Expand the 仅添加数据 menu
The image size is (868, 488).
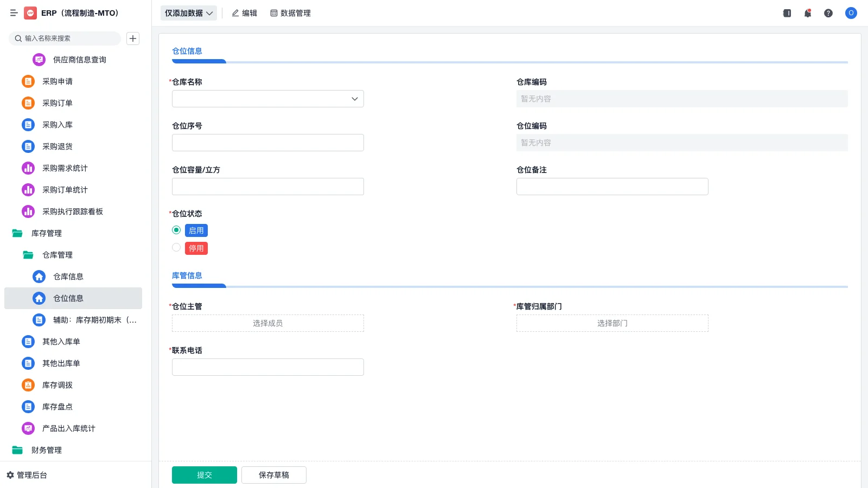188,13
